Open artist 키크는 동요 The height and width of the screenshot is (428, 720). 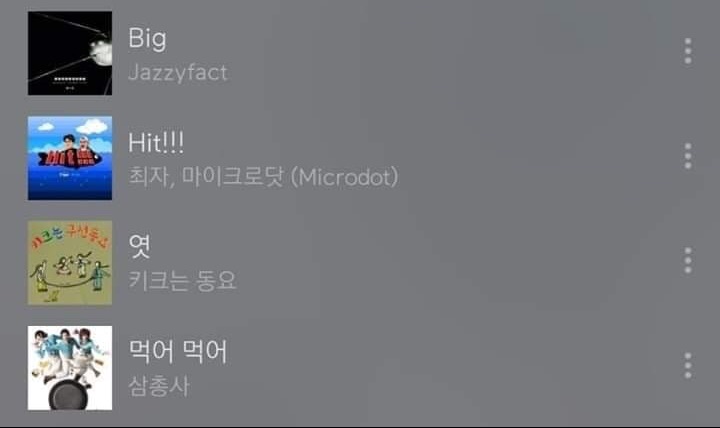click(x=182, y=281)
